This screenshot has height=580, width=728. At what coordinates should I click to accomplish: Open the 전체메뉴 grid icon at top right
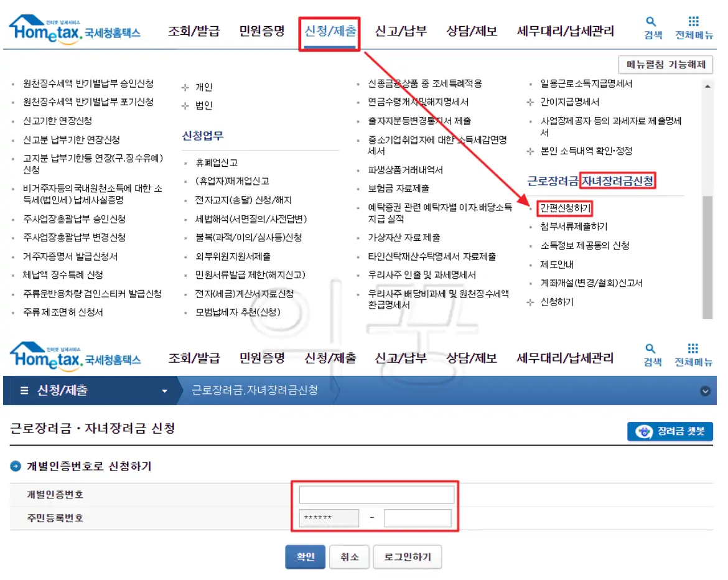[x=693, y=27]
